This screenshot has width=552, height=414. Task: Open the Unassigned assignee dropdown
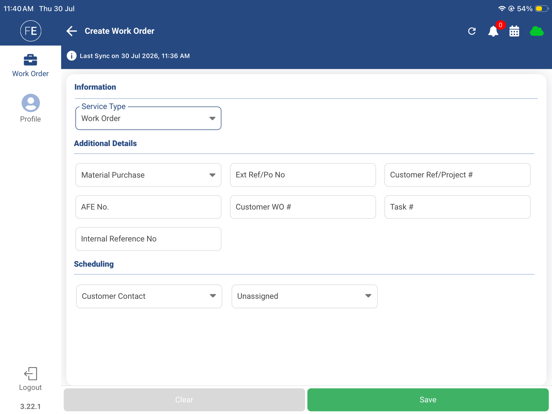click(x=305, y=296)
